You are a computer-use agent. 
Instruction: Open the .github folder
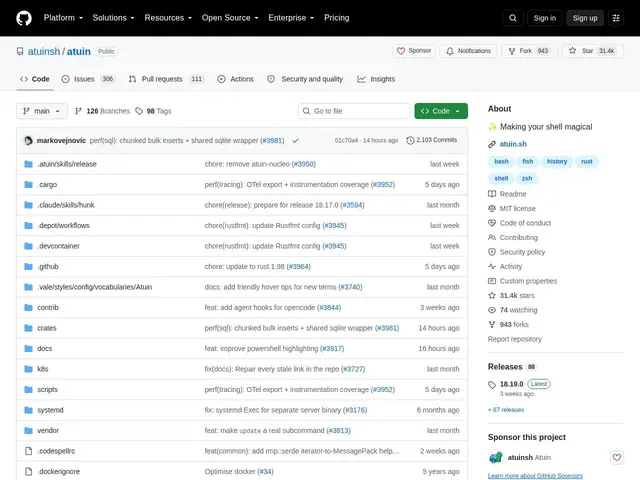click(x=48, y=267)
